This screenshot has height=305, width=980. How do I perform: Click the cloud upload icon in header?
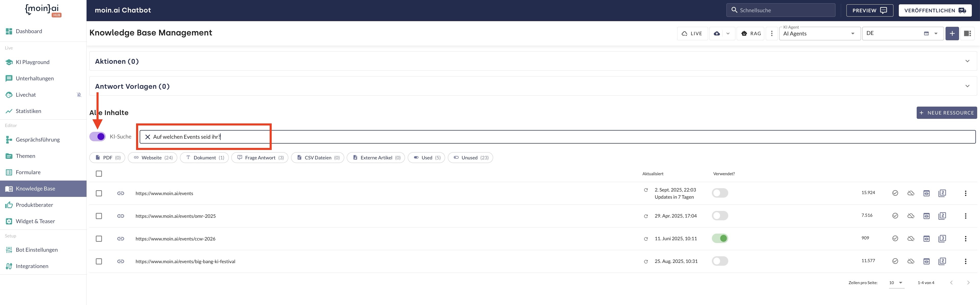717,33
